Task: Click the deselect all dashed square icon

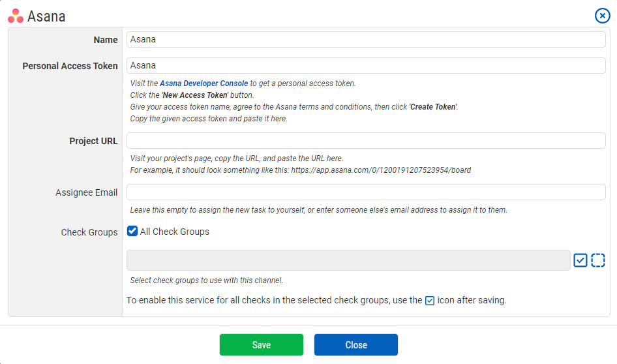Action: pos(598,260)
